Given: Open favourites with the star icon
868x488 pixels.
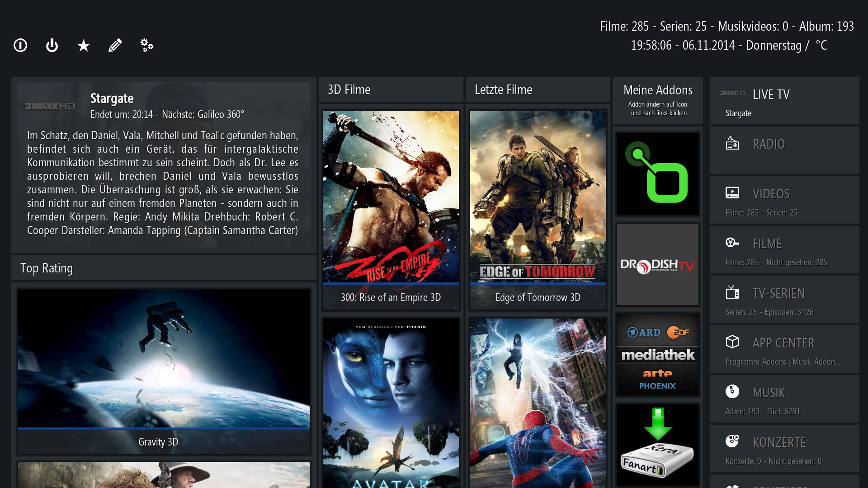Looking at the screenshot, I should pyautogui.click(x=84, y=45).
